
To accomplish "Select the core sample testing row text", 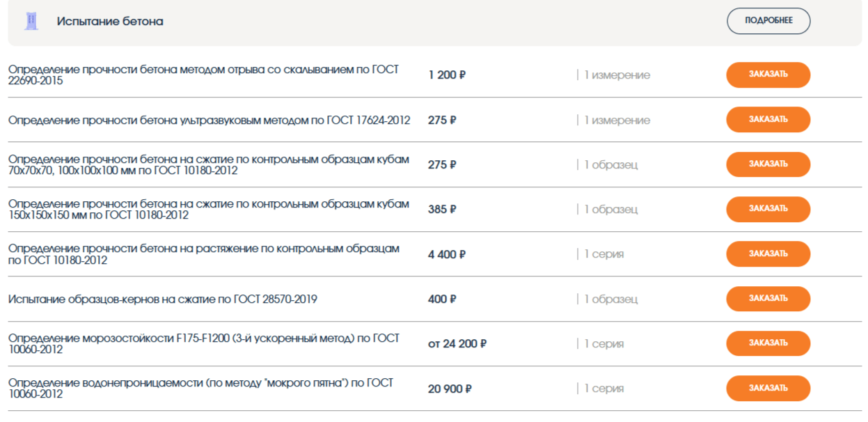I will point(163,299).
